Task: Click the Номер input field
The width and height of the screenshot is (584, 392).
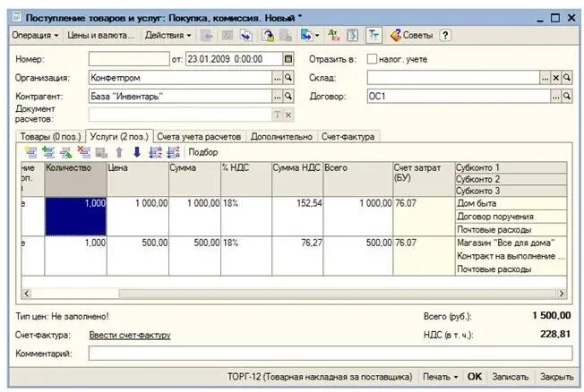Action: click(129, 59)
